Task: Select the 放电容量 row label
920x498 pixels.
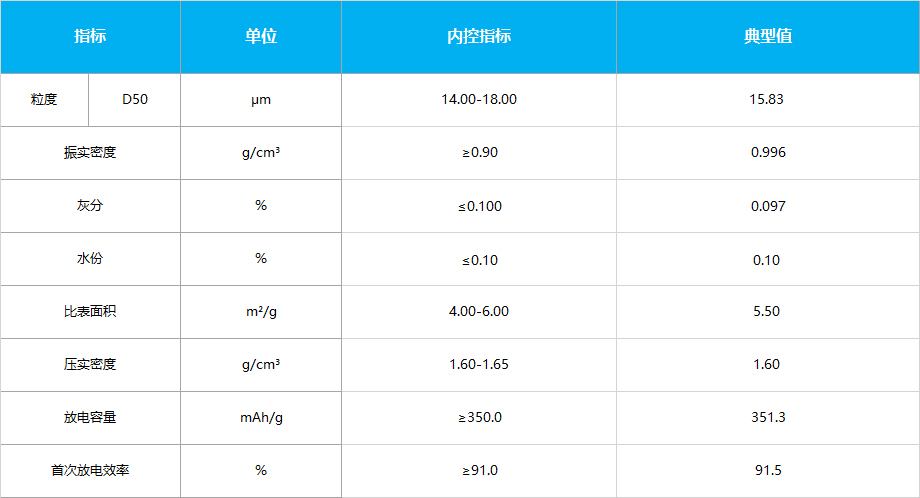Action: pos(90,418)
